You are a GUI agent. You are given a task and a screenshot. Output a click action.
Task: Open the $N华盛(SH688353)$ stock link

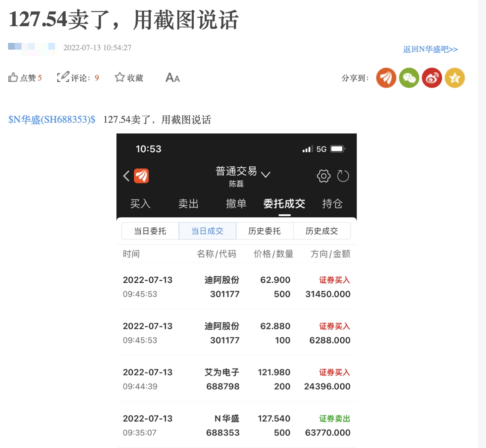pos(52,120)
